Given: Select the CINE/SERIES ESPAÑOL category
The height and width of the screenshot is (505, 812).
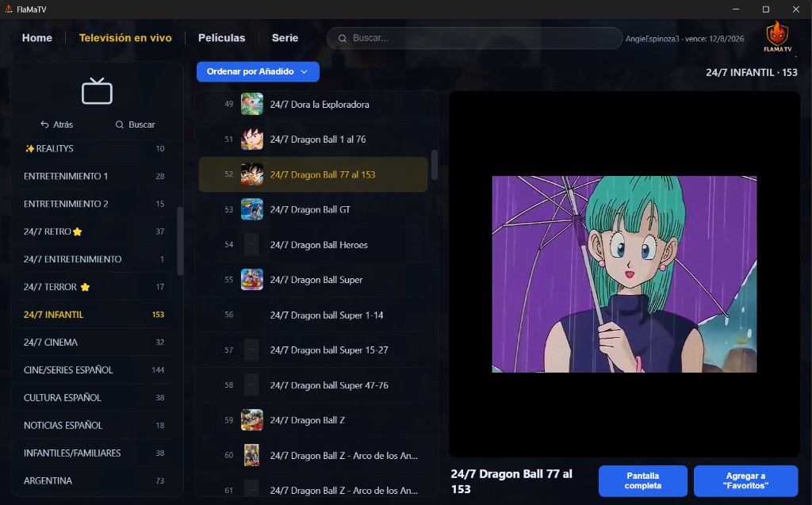Looking at the screenshot, I should pyautogui.click(x=94, y=369).
